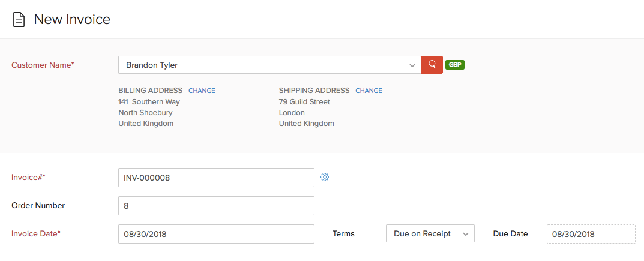Viewport: 644px width, 261px height.
Task: Click into the Order Number field
Action: pyautogui.click(x=216, y=206)
